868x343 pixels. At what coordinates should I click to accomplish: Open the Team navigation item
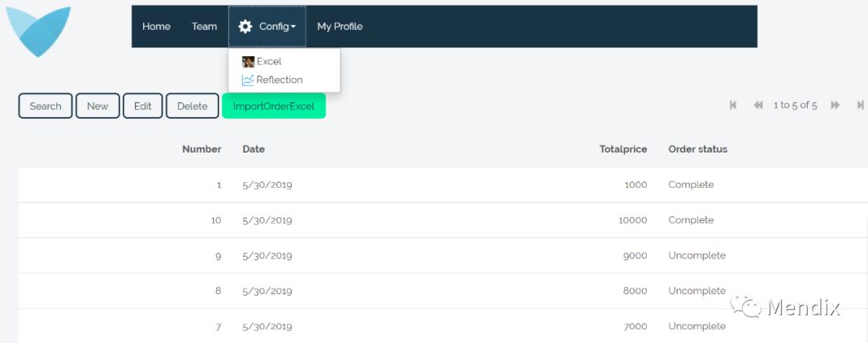coord(204,26)
